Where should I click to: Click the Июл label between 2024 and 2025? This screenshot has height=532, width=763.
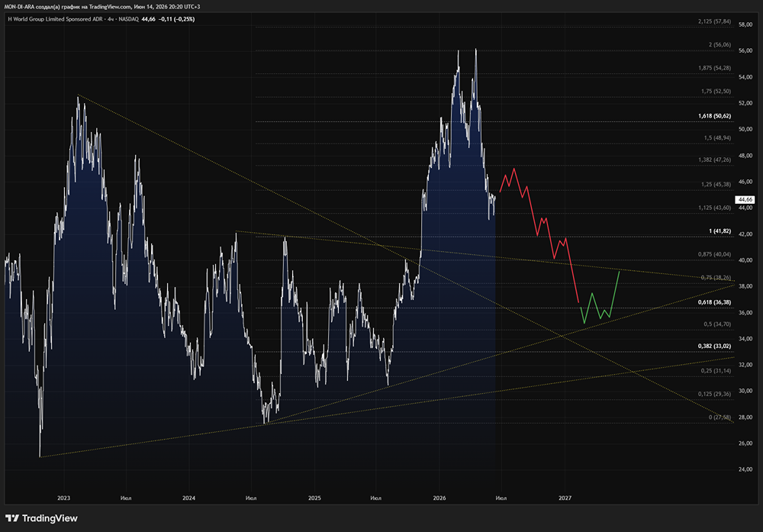point(251,498)
